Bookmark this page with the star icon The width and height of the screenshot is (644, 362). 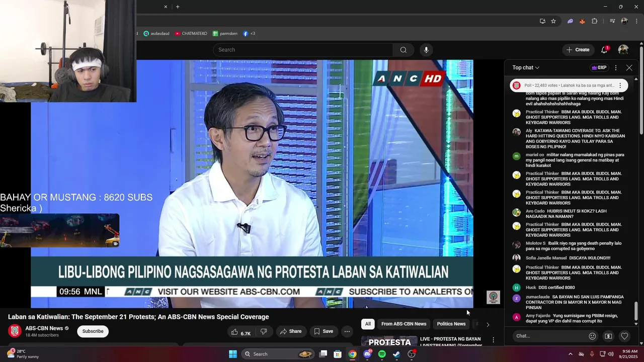point(553,21)
